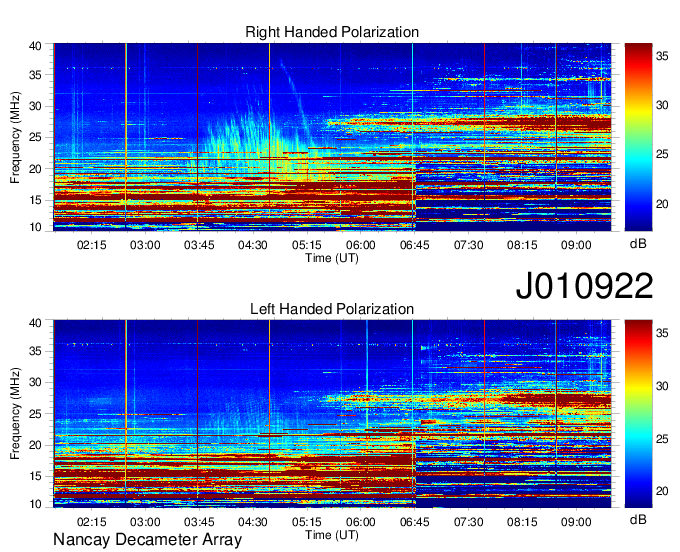The width and height of the screenshot is (680, 552).
Task: Click the "Left Handed Polarization" plot title
Action: pos(332,309)
